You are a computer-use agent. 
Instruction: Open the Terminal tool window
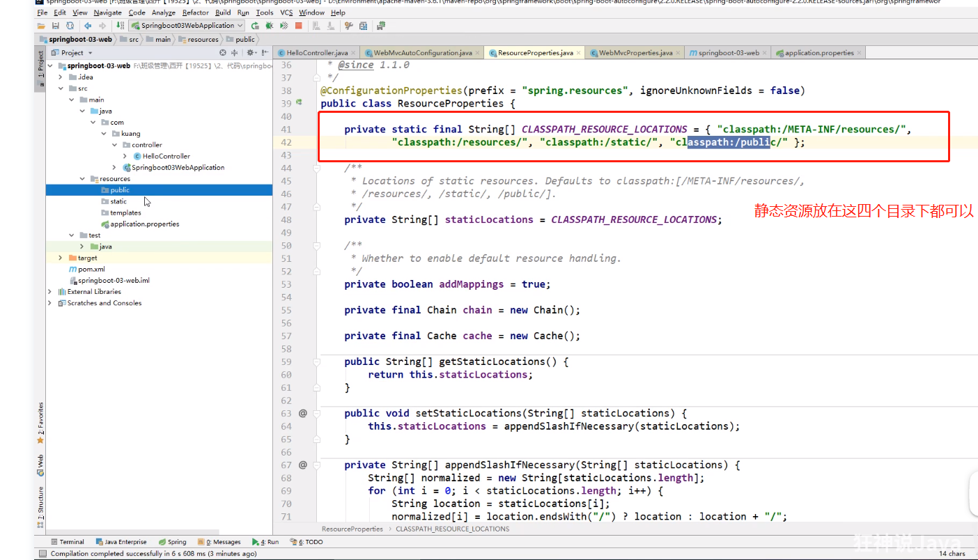[68, 541]
